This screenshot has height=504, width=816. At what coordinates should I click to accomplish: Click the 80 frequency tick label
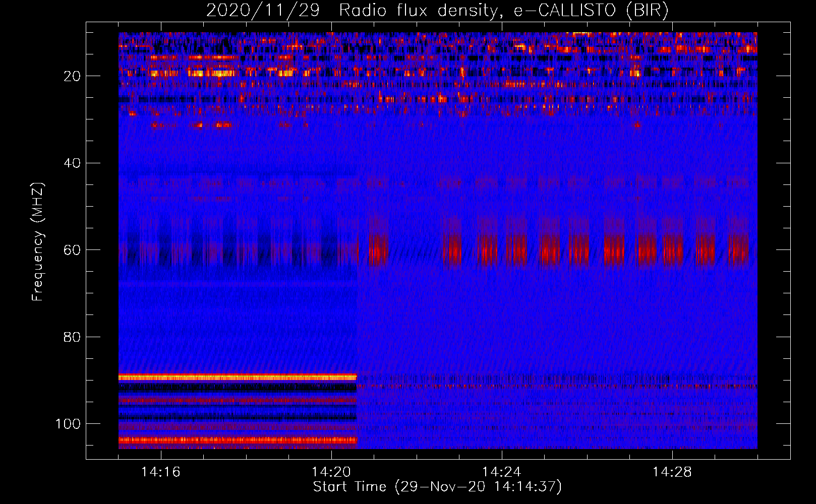(x=72, y=337)
